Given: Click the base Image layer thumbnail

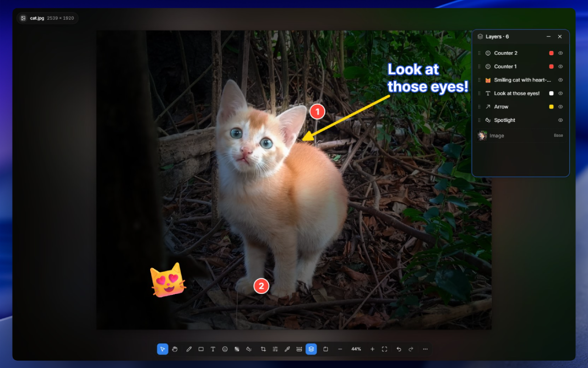Looking at the screenshot, I should click(x=482, y=136).
